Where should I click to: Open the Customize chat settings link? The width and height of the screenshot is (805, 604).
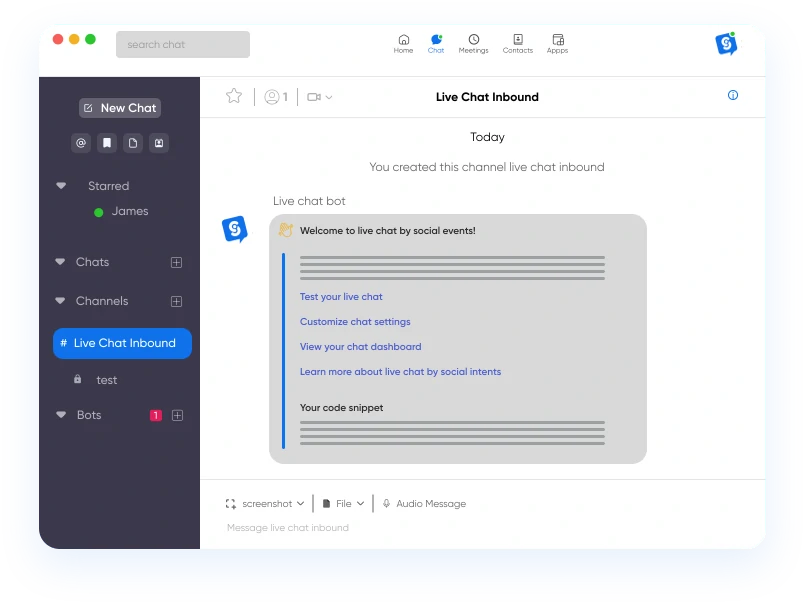pyautogui.click(x=355, y=321)
